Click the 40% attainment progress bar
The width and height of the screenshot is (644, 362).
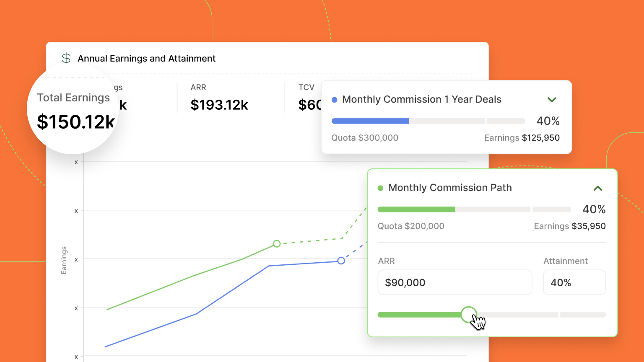(x=428, y=121)
